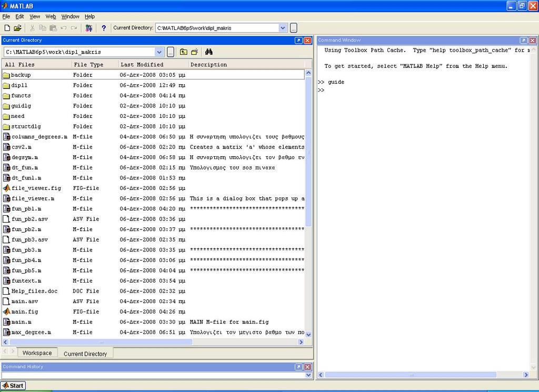Select the need folder row

(x=153, y=116)
